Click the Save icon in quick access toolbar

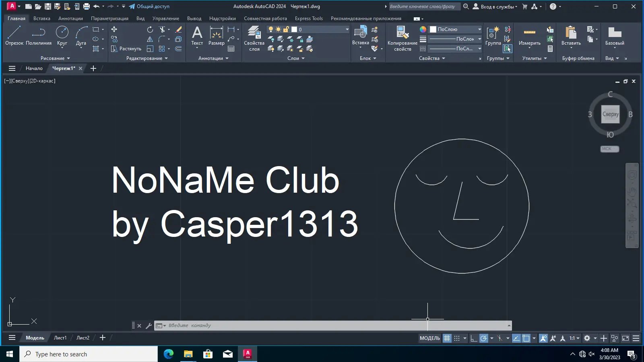[47, 6]
